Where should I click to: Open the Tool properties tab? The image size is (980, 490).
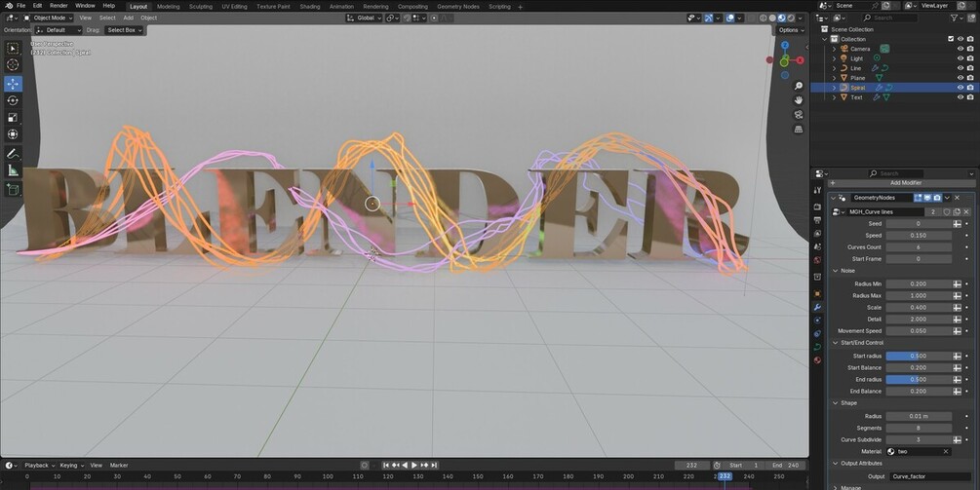[817, 190]
